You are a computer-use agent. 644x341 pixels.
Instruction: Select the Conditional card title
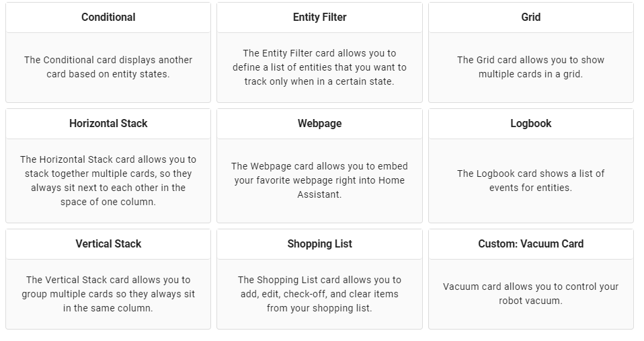pos(108,17)
